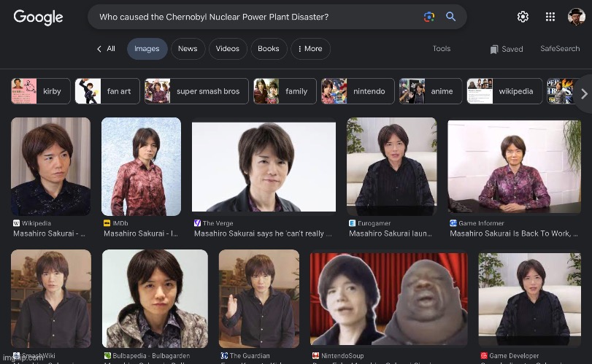The image size is (592, 364).
Task: Select the kirby filter chip
Action: tap(41, 91)
